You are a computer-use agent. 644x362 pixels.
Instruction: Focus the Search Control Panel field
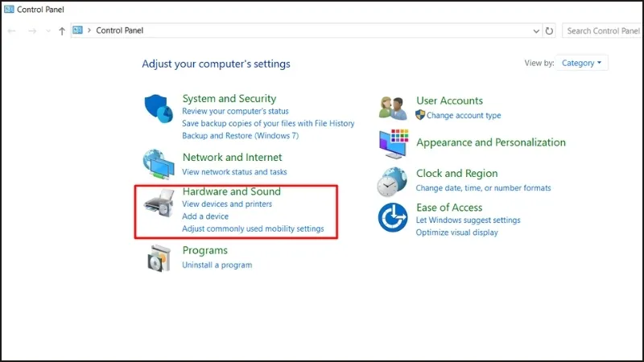[x=602, y=31]
